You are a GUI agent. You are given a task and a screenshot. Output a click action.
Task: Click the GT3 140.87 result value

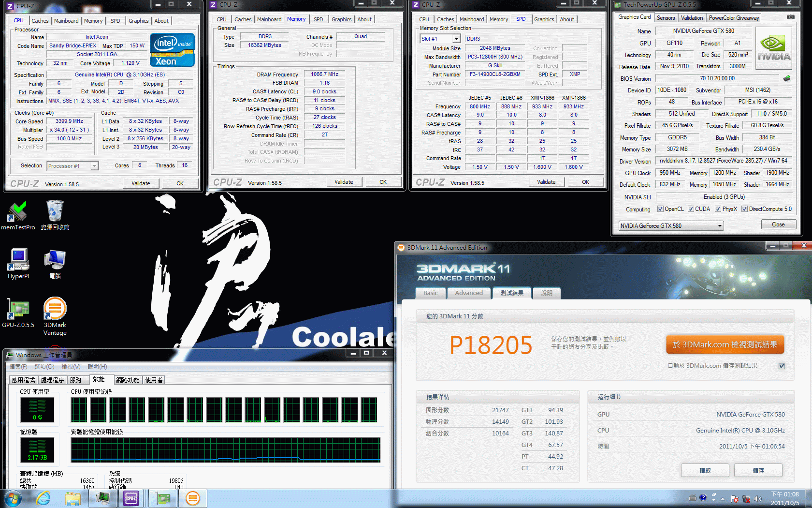(554, 433)
